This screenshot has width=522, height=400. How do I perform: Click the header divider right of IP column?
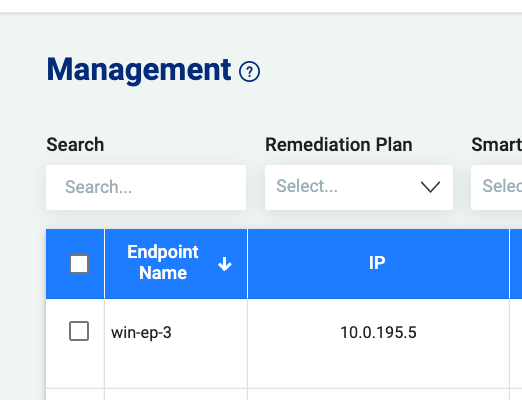pos(509,264)
